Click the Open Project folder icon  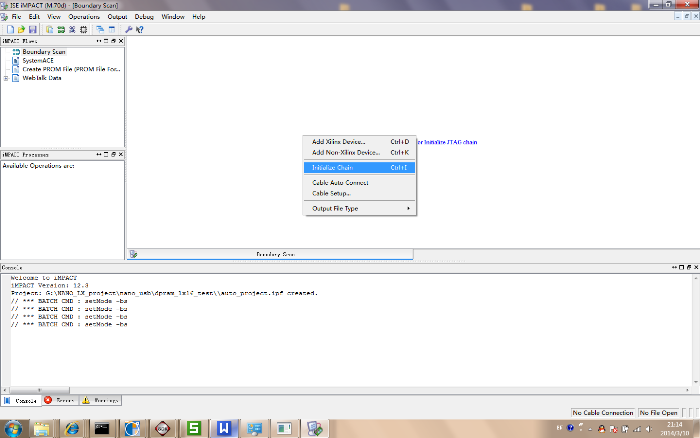pos(19,30)
